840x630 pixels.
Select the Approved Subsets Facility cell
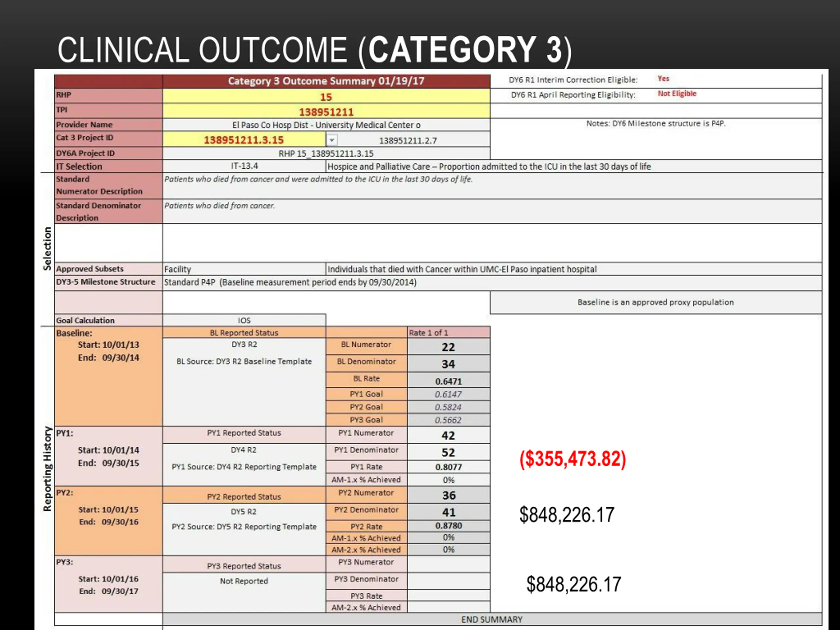pyautogui.click(x=244, y=269)
